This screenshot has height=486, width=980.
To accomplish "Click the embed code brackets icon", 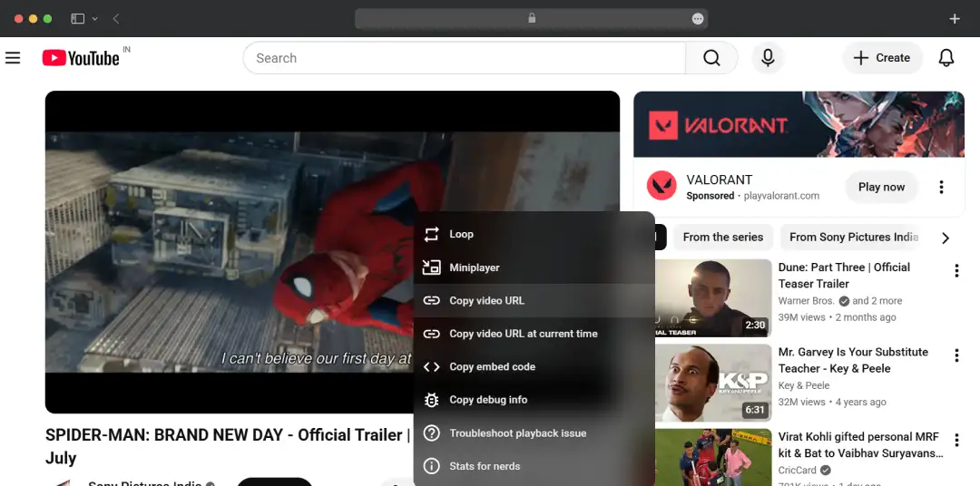I will coord(431,366).
